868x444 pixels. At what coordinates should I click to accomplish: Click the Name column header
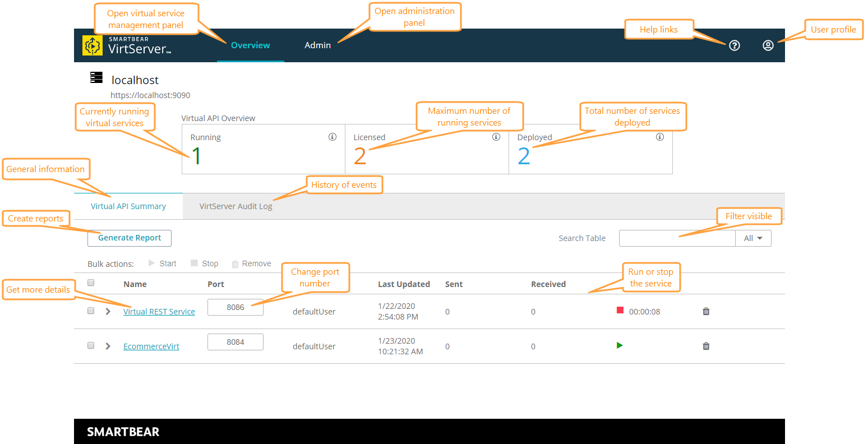pyautogui.click(x=135, y=284)
